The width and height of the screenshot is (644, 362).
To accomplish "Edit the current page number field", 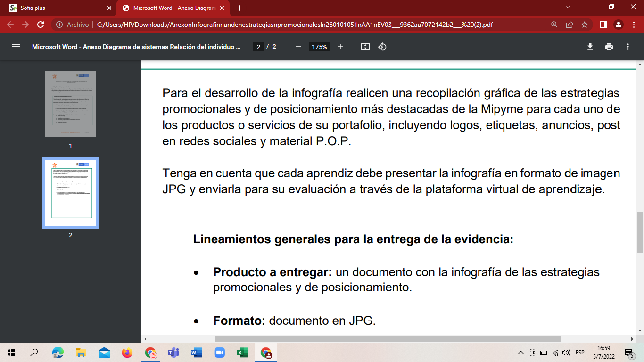I will (x=258, y=47).
